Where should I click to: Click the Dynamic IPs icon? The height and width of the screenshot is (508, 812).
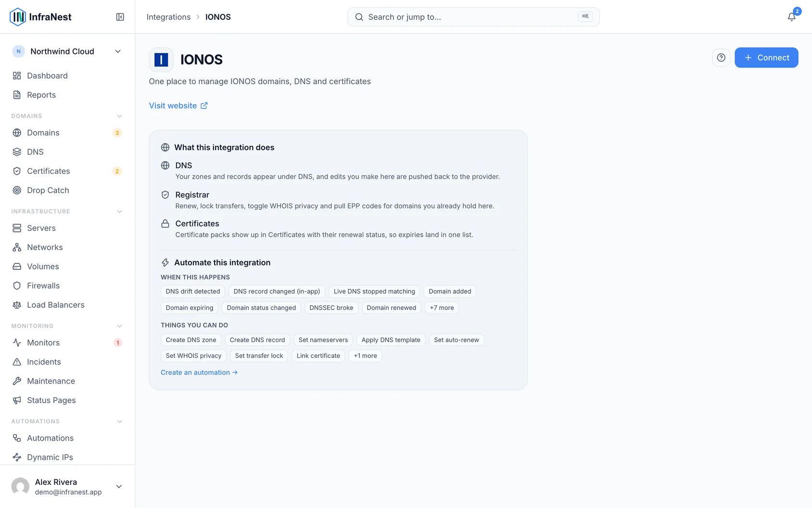[x=17, y=457]
